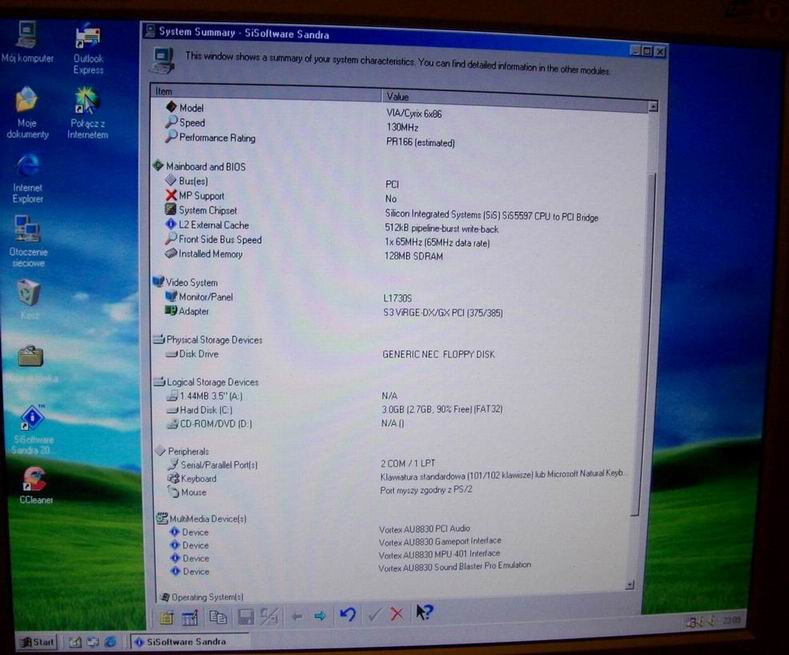Click the yellow folder-style first toolbar icon
Screen dimensions: 789x655
point(167,618)
